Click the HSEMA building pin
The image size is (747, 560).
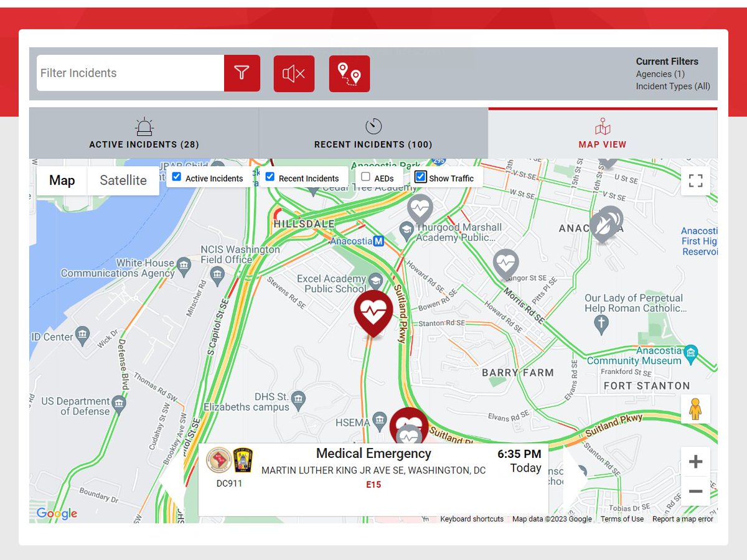tap(380, 421)
